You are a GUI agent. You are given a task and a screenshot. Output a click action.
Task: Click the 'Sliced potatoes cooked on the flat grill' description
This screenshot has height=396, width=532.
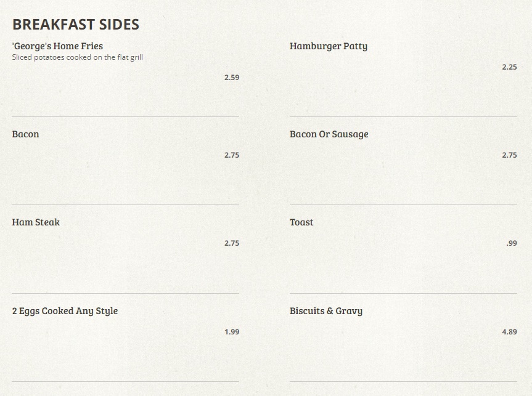click(78, 57)
